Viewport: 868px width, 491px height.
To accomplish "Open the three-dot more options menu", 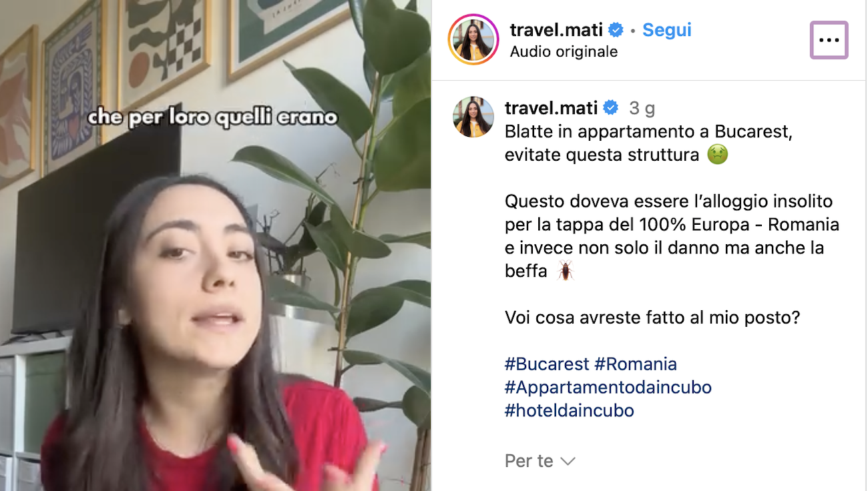I will pyautogui.click(x=829, y=40).
